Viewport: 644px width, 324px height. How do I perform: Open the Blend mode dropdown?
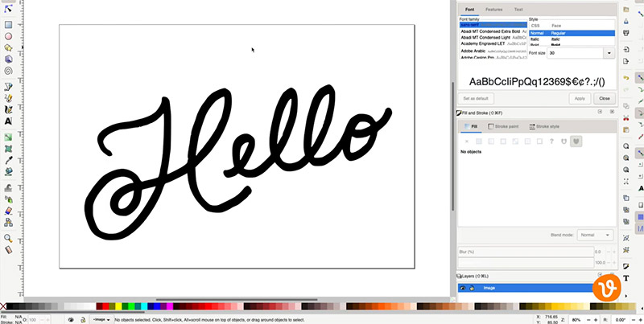pos(595,235)
